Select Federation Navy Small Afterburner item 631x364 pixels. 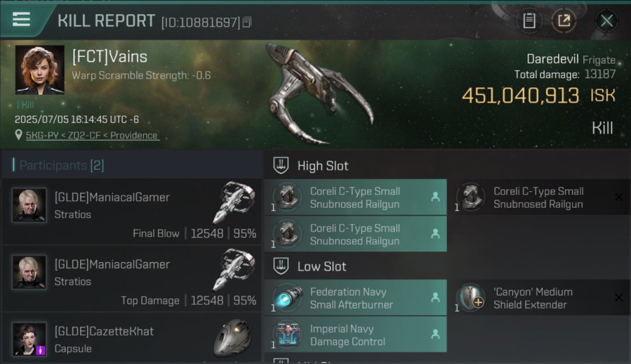tap(355, 298)
